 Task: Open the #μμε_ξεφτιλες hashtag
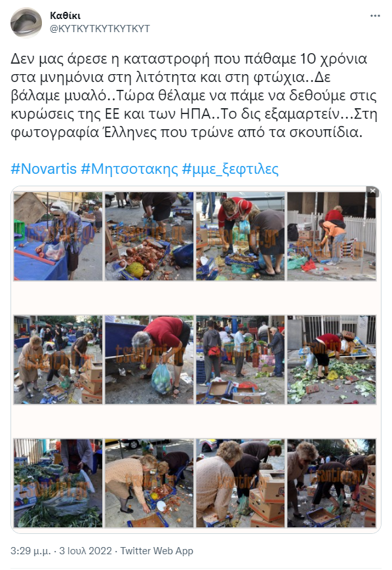point(230,169)
